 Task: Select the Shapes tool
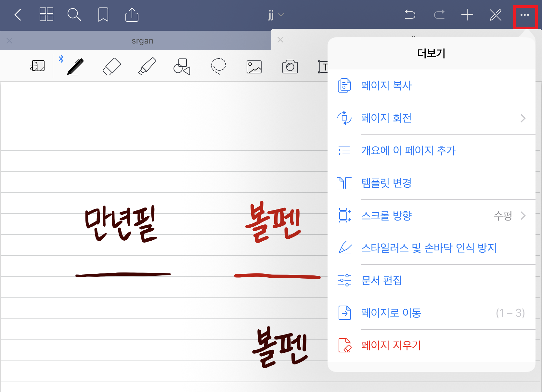(182, 67)
